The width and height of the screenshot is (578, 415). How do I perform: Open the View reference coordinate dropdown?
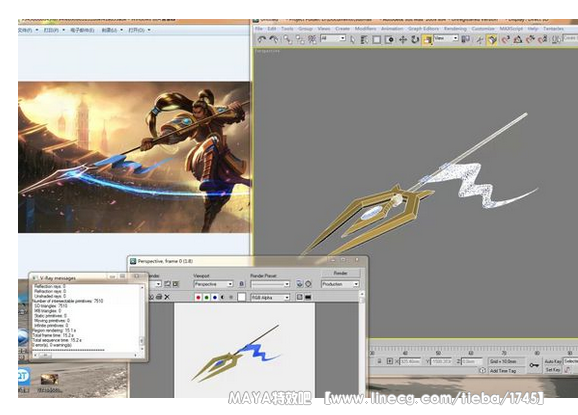click(x=446, y=38)
